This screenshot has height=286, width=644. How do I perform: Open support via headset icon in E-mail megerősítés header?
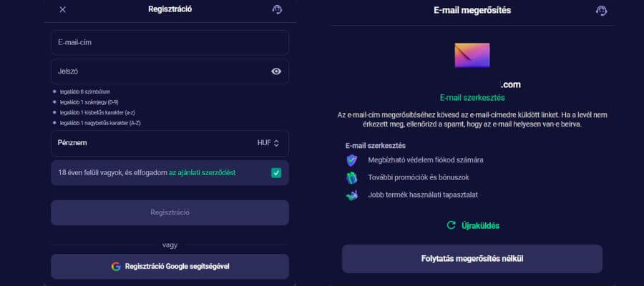point(601,11)
